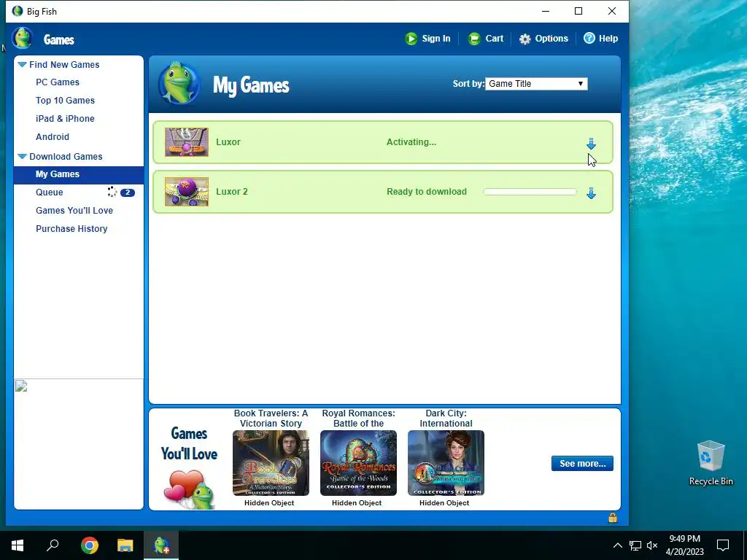Viewport: 747px width, 560px height.
Task: Show hidden system tray icons
Action: click(x=617, y=545)
